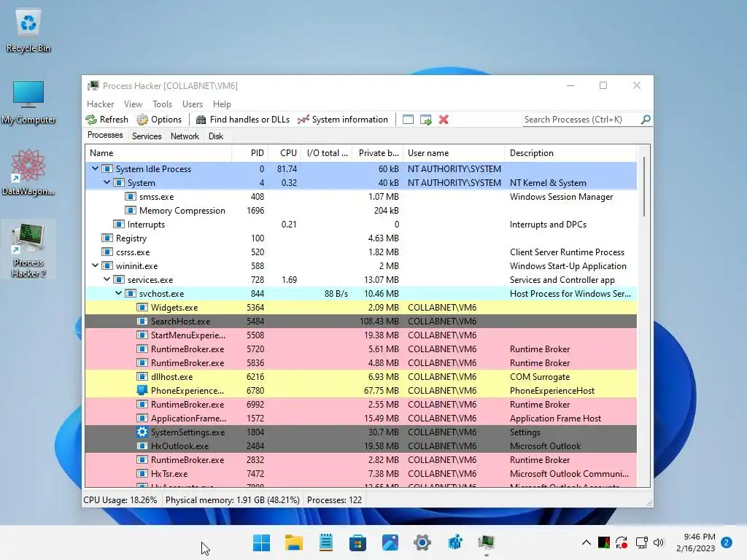Viewport: 747px width, 560px height.
Task: Open the Hacker menu
Action: point(100,104)
